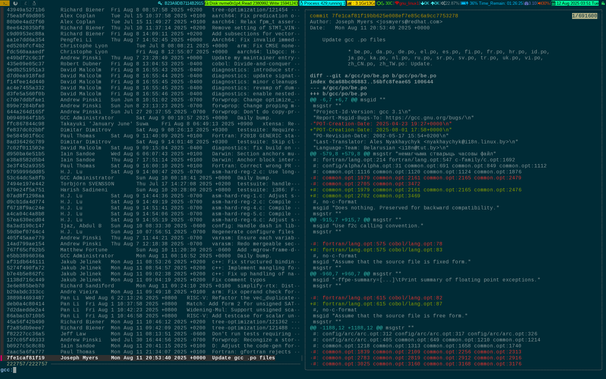Click the Author: Joseph Myers line in the diff
606x379 pixels.
coord(376,22)
